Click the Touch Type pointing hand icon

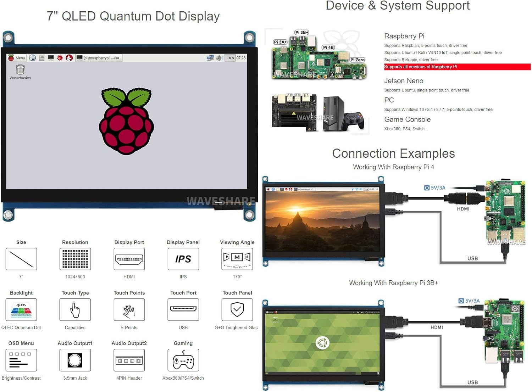[x=75, y=310]
